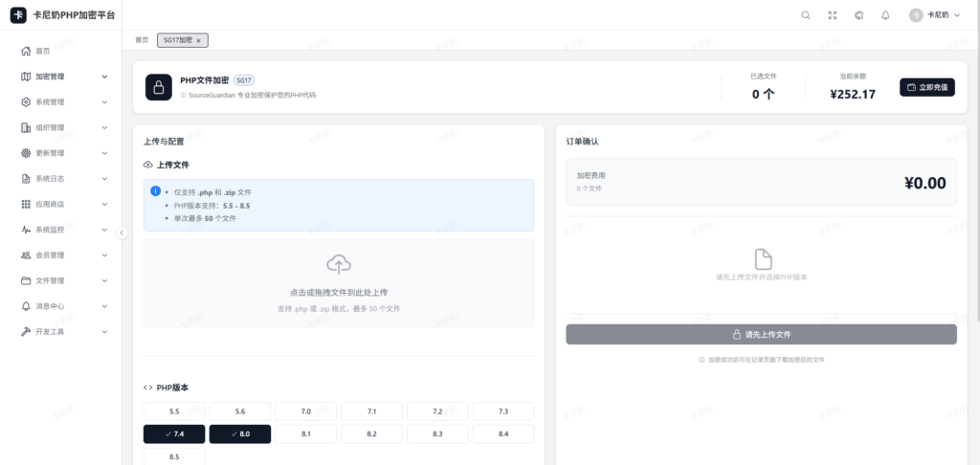The height and width of the screenshot is (465, 980).
Task: Expand the 系统管理 menu chevron
Action: pyautogui.click(x=104, y=101)
